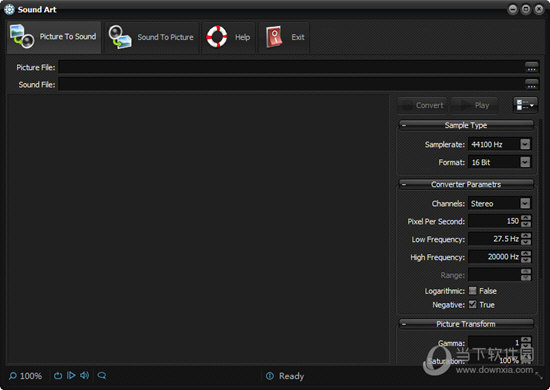Uncheck the Negative checkbox
This screenshot has width=550, height=390.
(472, 304)
